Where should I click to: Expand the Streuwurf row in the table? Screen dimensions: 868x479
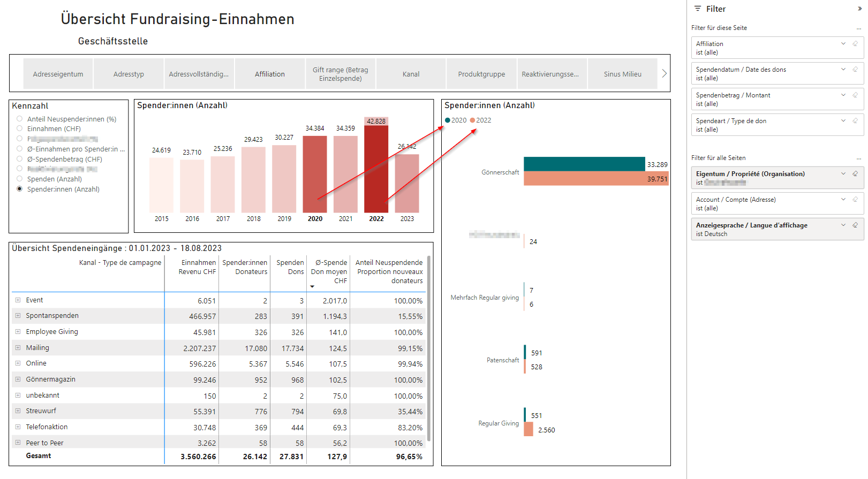click(x=18, y=411)
